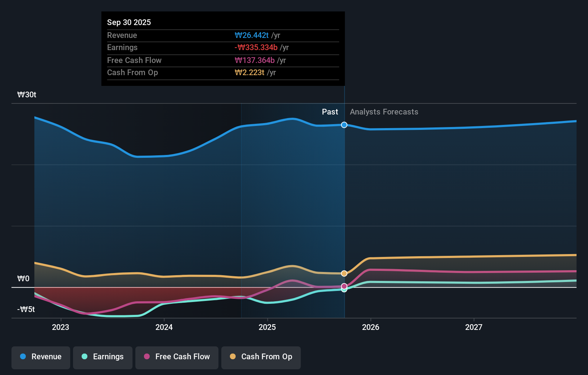Select the blue Revenue legend icon
Viewport: 588px width, 375px height.
[22, 357]
